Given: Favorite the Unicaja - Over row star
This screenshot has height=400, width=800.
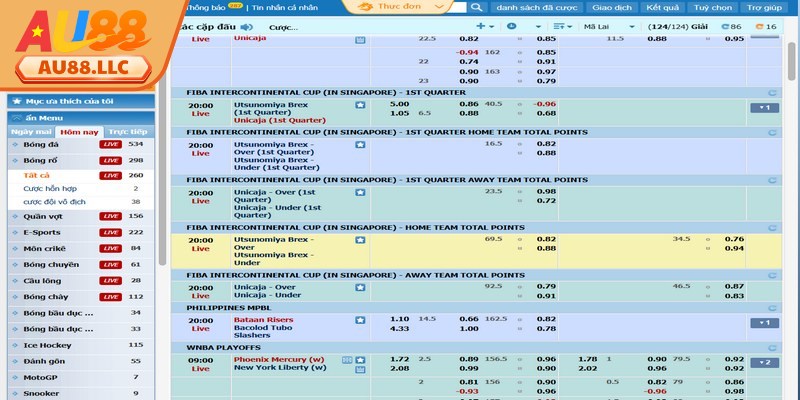Looking at the screenshot, I should [x=360, y=287].
